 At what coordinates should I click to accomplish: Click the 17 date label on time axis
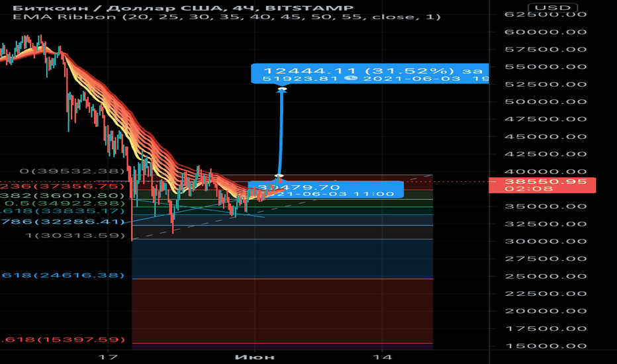click(108, 357)
